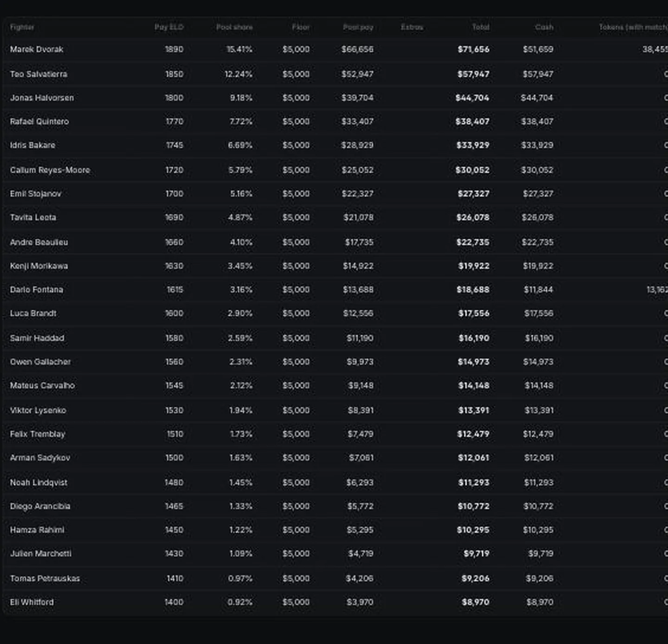Click Marek Dvorak's pool pay "$66,656"

[x=357, y=49]
